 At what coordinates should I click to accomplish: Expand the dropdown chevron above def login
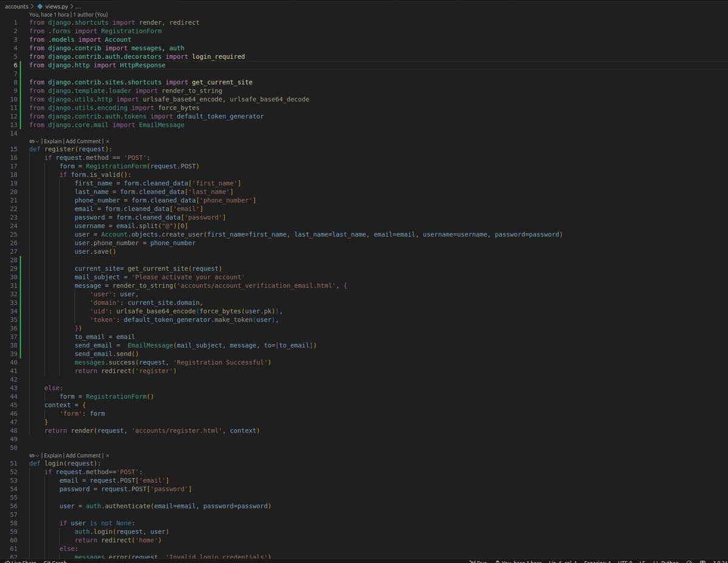pyautogui.click(x=37, y=455)
